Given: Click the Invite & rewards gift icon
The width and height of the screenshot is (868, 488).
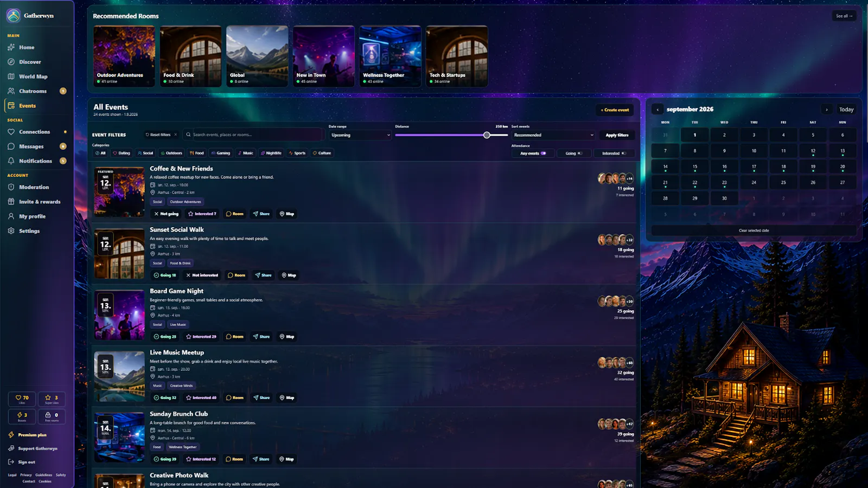Looking at the screenshot, I should coord(11,202).
